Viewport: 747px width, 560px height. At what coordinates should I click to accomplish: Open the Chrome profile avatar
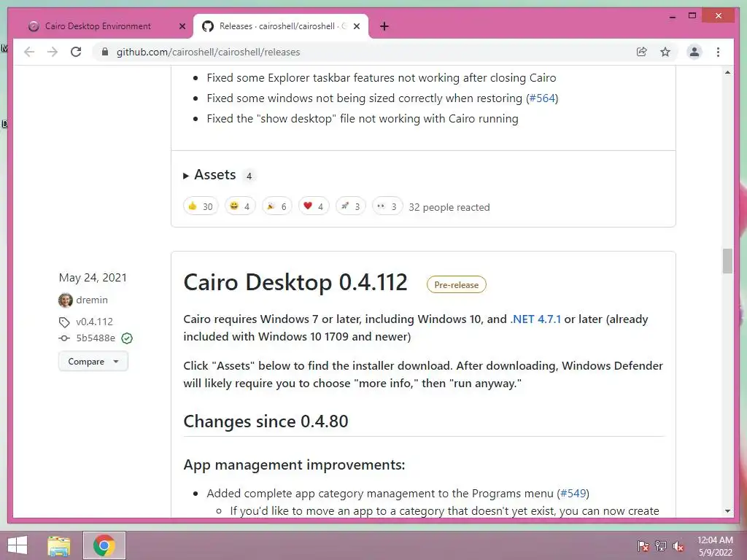point(694,52)
